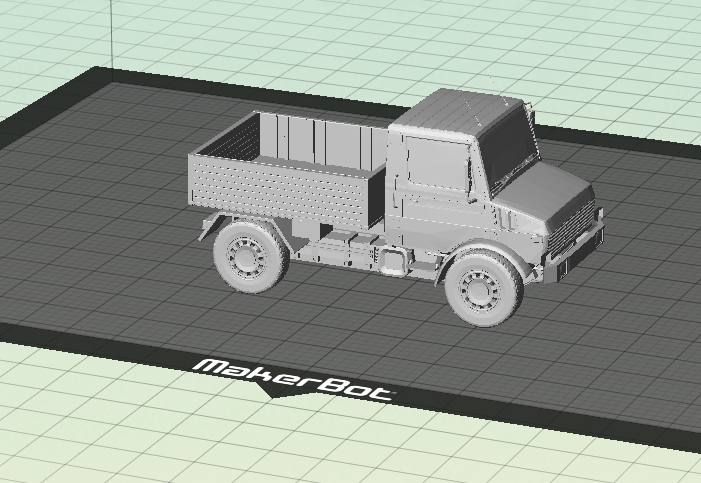Click the truck's front wheel
Viewport: 701px width, 483px height.
point(483,288)
